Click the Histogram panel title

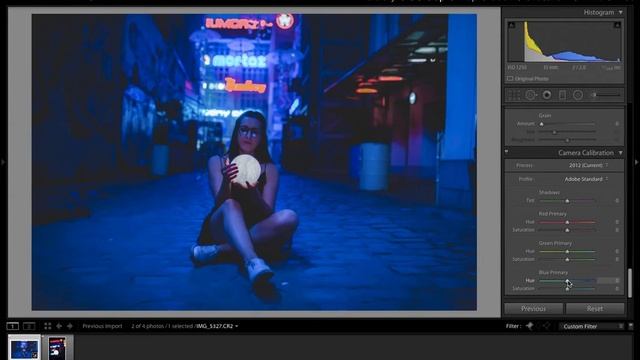pyautogui.click(x=598, y=13)
